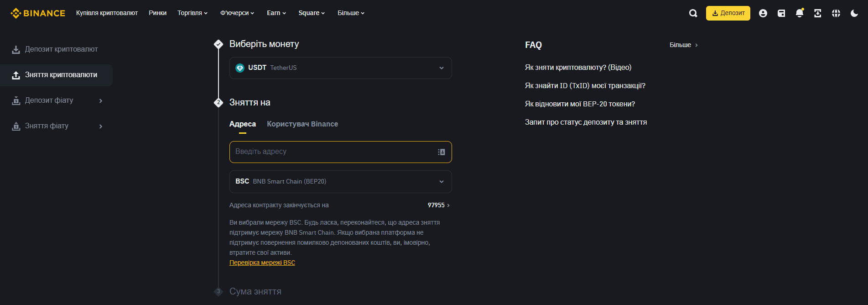Open the wallet icon in header
The height and width of the screenshot is (305, 868).
781,13
